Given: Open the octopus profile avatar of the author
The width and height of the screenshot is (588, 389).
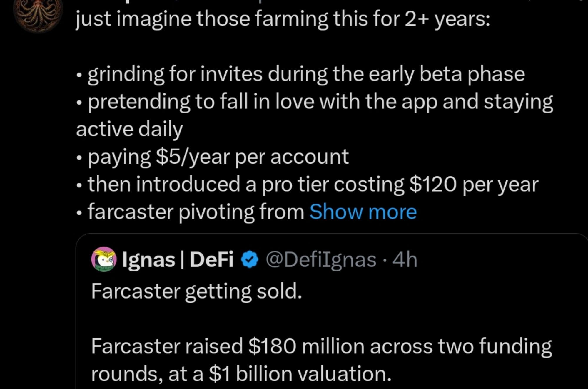Looking at the screenshot, I should coord(38,13).
